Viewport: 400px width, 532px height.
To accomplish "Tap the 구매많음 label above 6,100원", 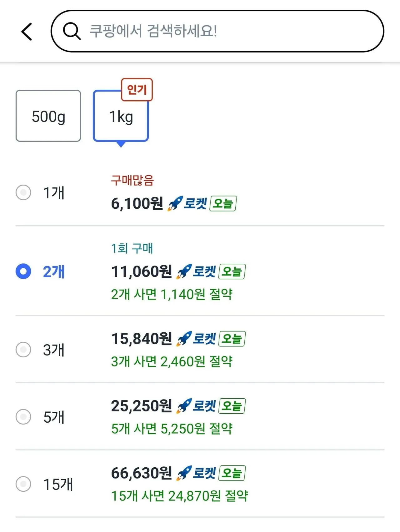I will point(132,180).
